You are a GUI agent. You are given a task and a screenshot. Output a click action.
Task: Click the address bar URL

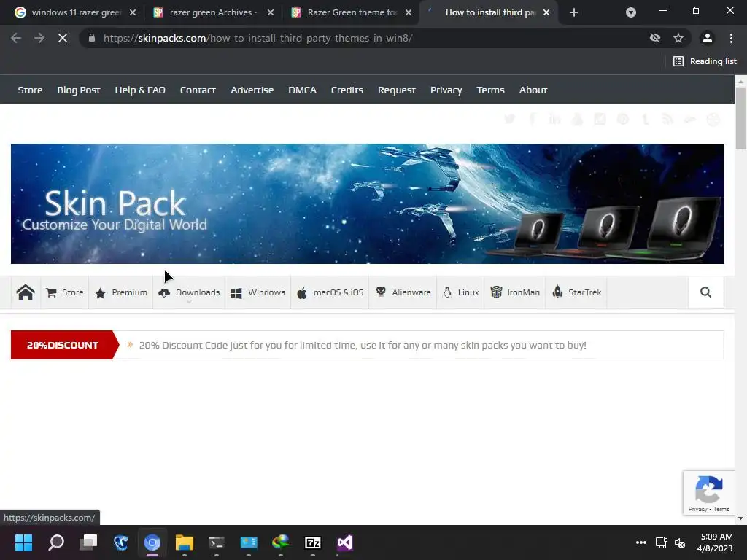coord(258,38)
